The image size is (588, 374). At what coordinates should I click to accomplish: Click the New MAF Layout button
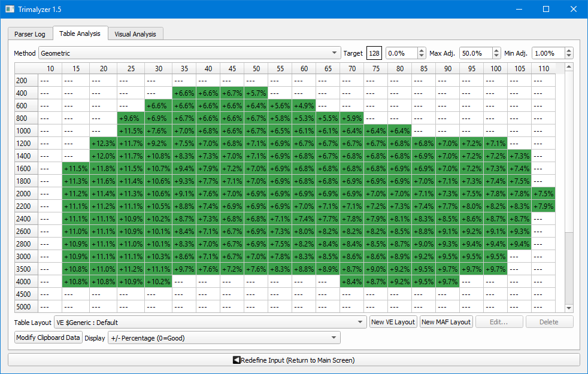point(446,322)
